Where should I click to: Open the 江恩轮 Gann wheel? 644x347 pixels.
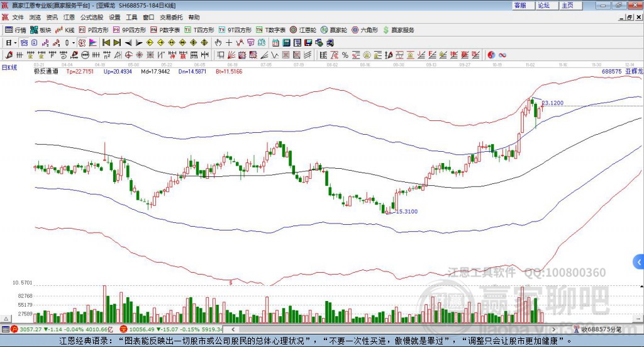tap(303, 30)
